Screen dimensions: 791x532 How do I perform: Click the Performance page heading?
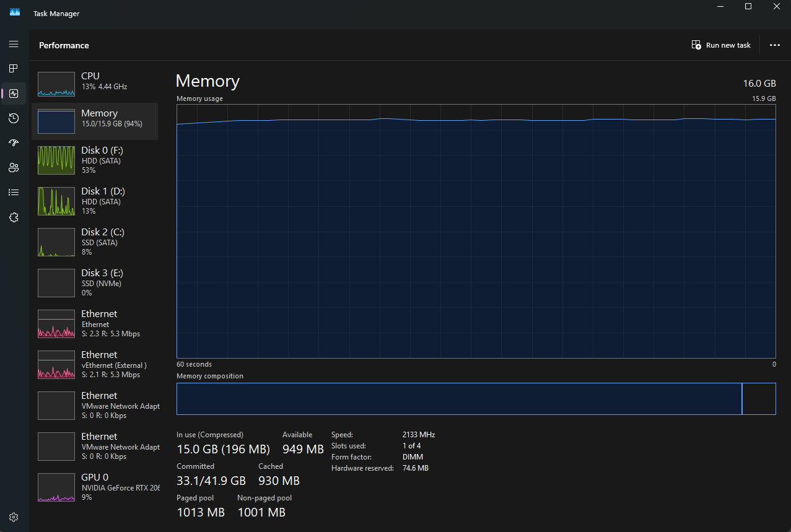coord(64,45)
